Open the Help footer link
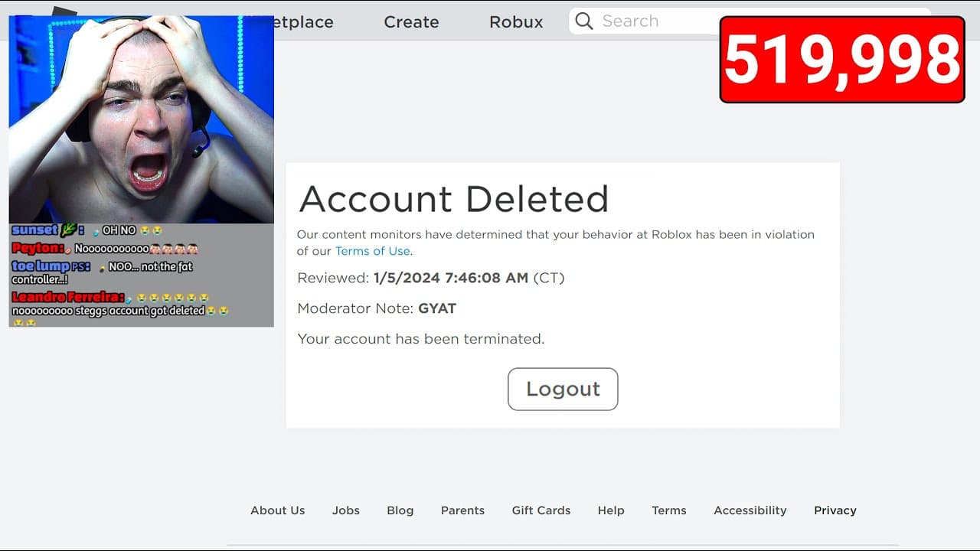The width and height of the screenshot is (980, 551). tap(611, 510)
